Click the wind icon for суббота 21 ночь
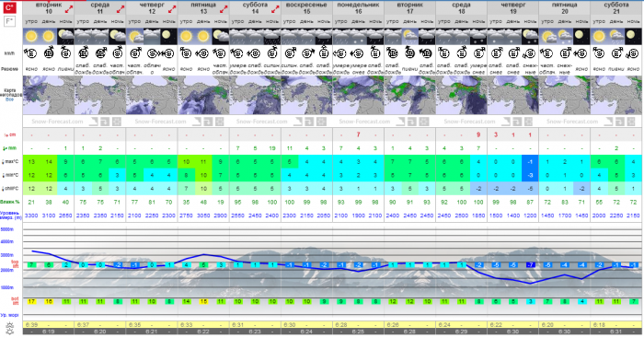 tap(633, 53)
